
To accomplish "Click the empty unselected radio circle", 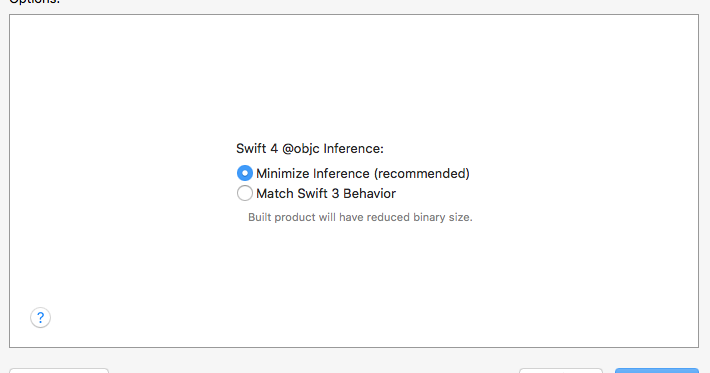I will (245, 193).
